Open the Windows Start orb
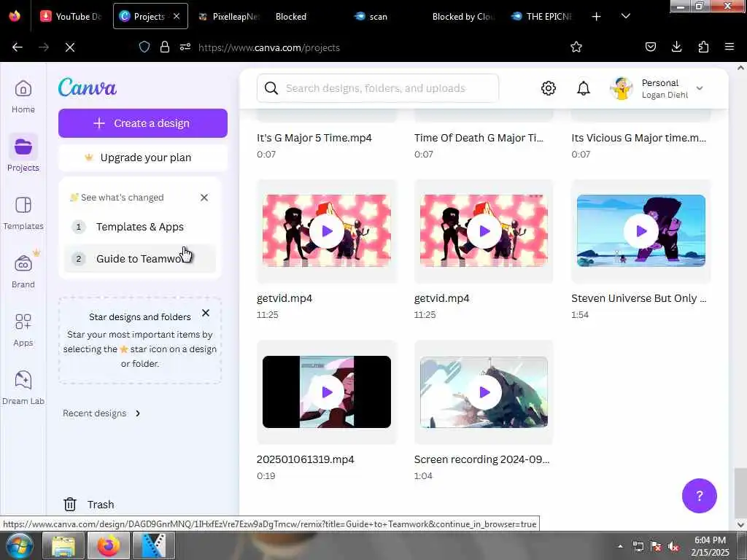The image size is (747, 560). [19, 545]
